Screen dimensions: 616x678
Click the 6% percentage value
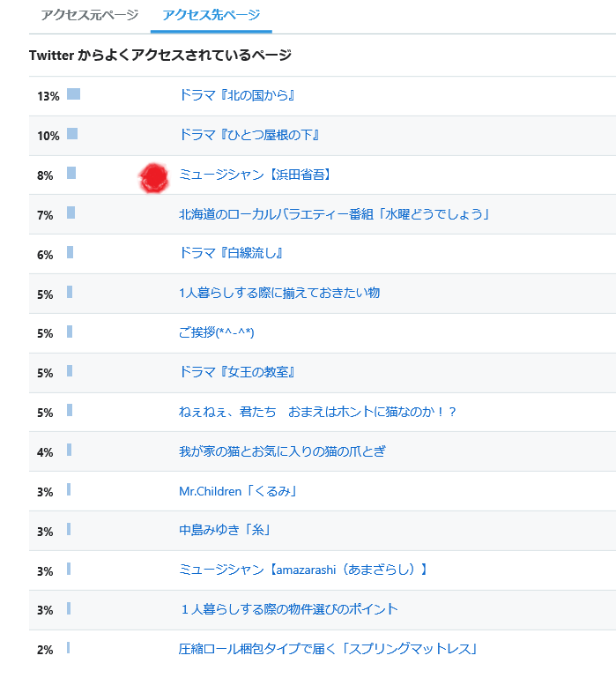coord(45,255)
